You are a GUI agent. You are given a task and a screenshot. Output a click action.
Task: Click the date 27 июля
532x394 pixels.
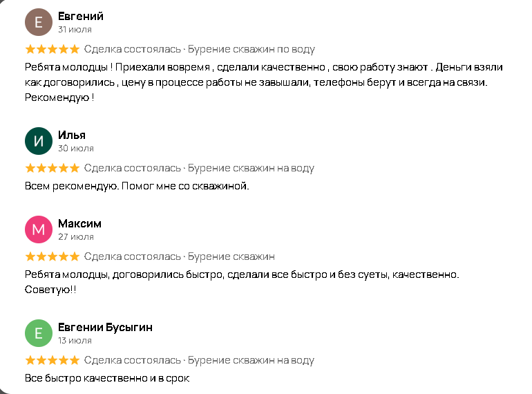(x=76, y=236)
